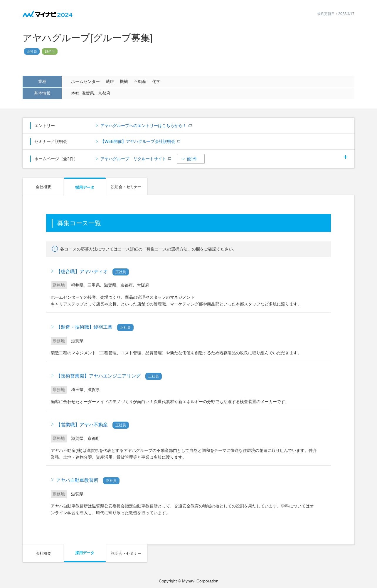
Task: Click chevron before the entry link
Action: point(97,126)
